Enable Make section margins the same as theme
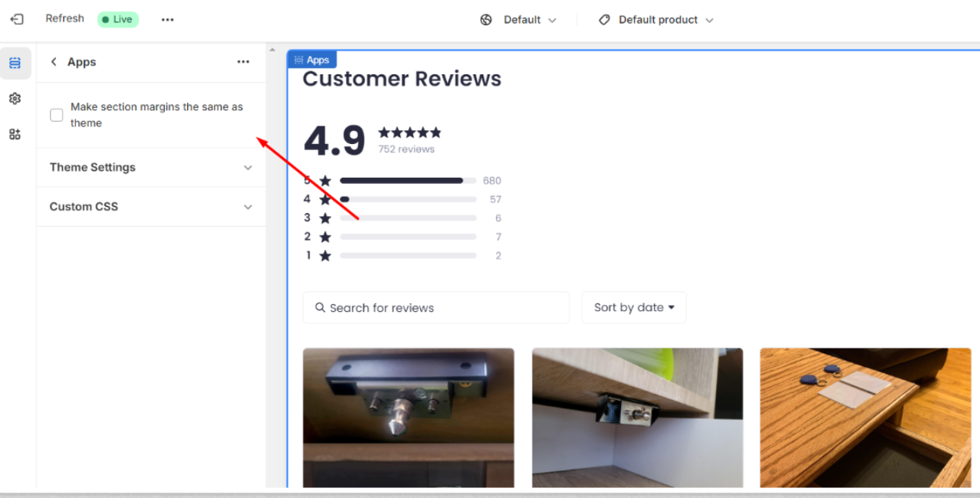Image resolution: width=980 pixels, height=498 pixels. 57,115
